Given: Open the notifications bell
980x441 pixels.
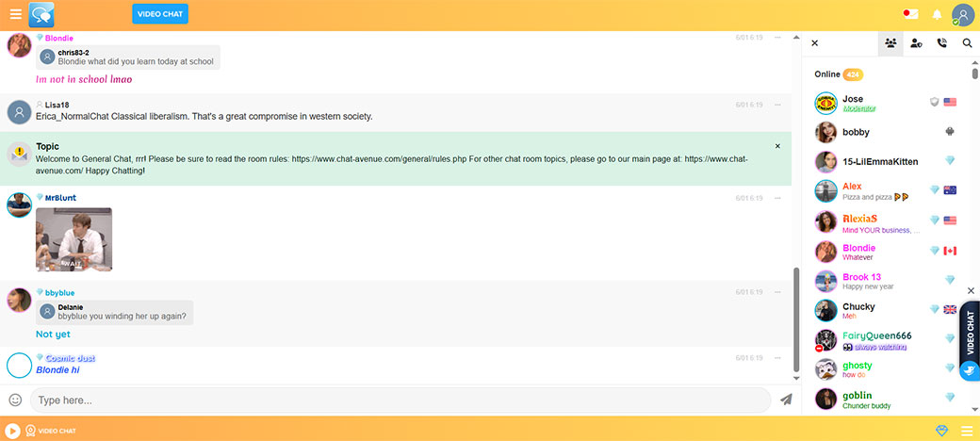Looking at the screenshot, I should [937, 14].
